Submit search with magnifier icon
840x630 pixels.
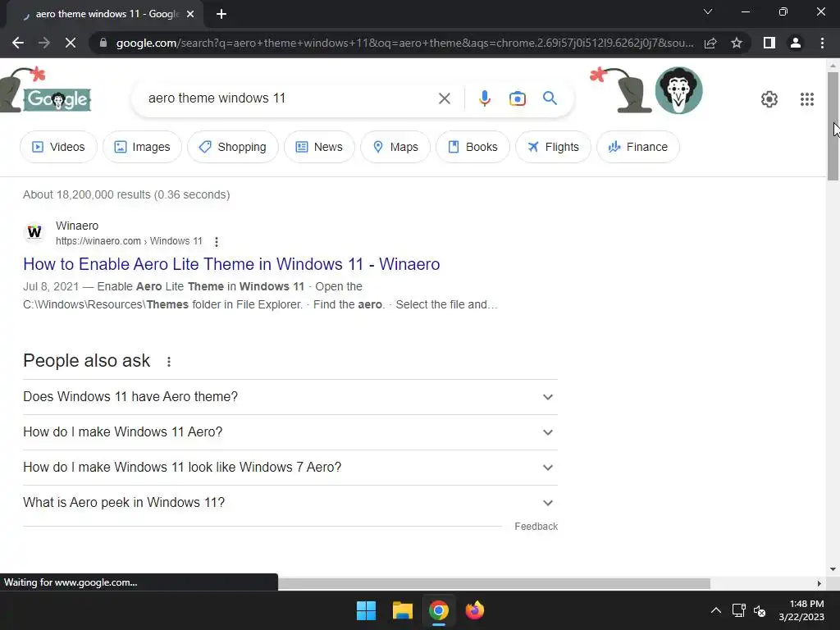[550, 98]
